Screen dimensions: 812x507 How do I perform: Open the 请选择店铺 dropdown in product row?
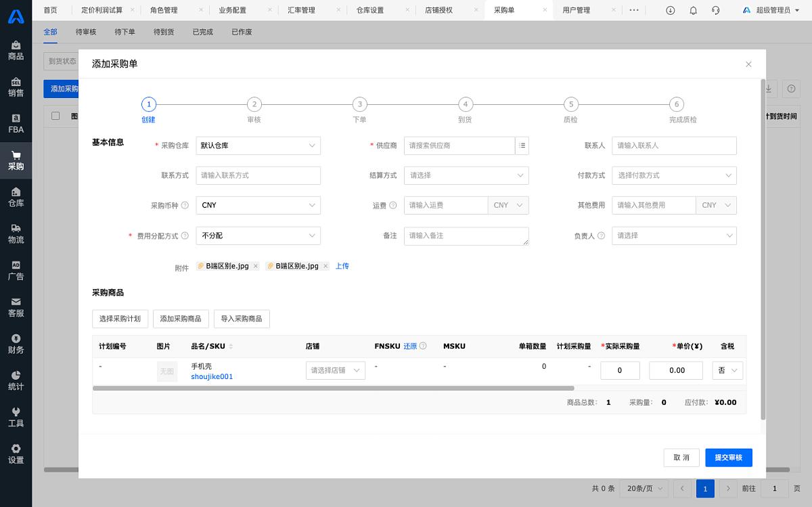tap(335, 370)
